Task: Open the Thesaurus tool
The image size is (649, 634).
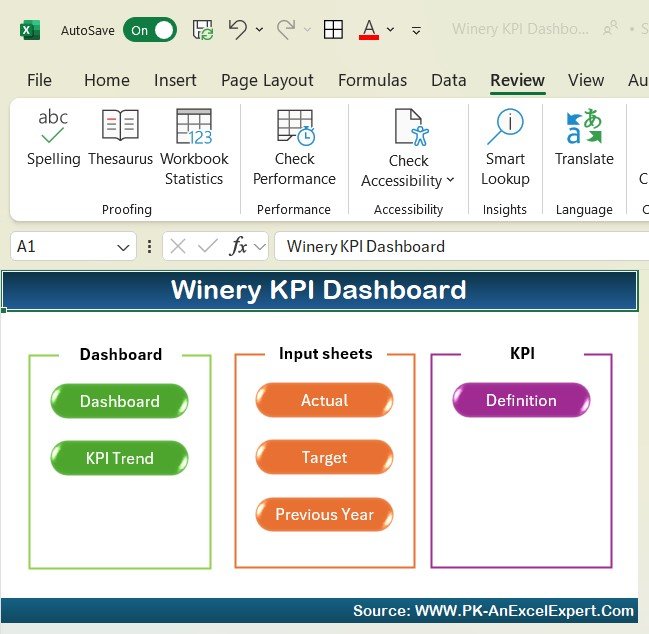Action: click(120, 138)
